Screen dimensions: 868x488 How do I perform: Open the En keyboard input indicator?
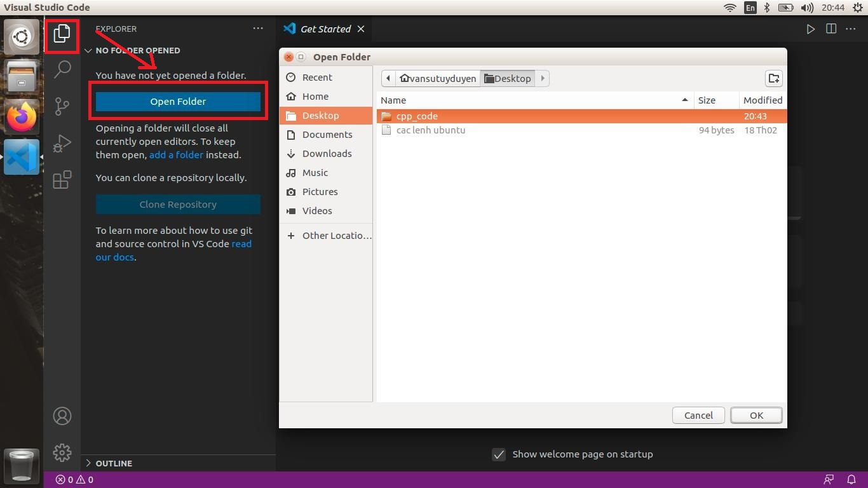(750, 8)
